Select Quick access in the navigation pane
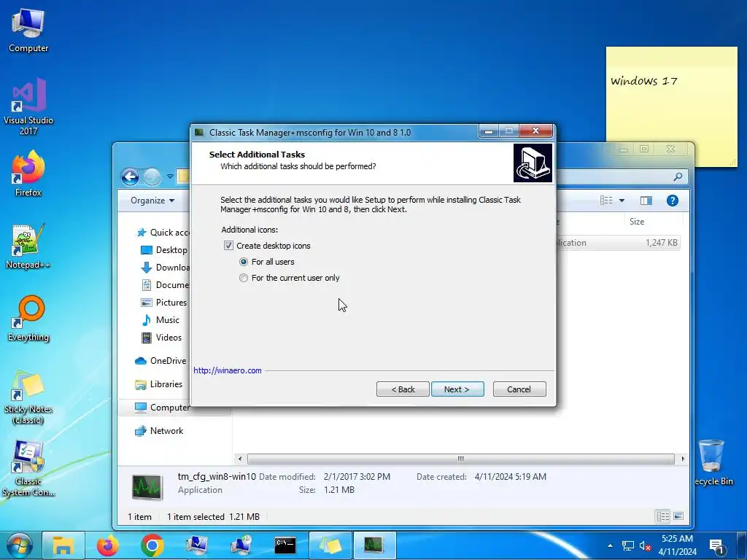Viewport: 747px width, 560px height. point(163,233)
